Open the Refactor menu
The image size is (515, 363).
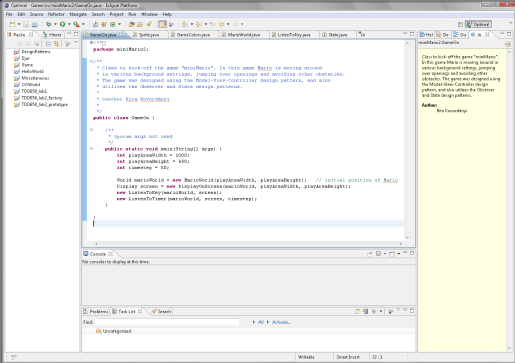[x=56, y=14]
